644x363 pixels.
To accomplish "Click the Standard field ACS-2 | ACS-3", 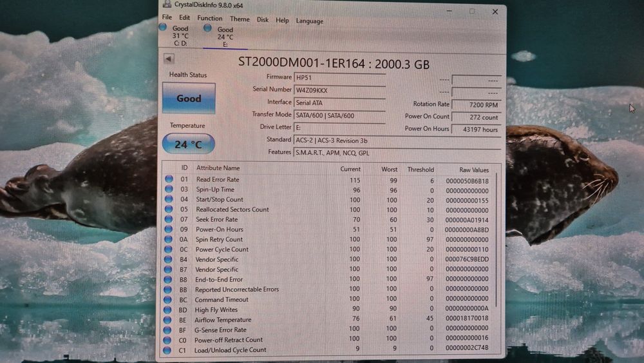I will 397,141.
